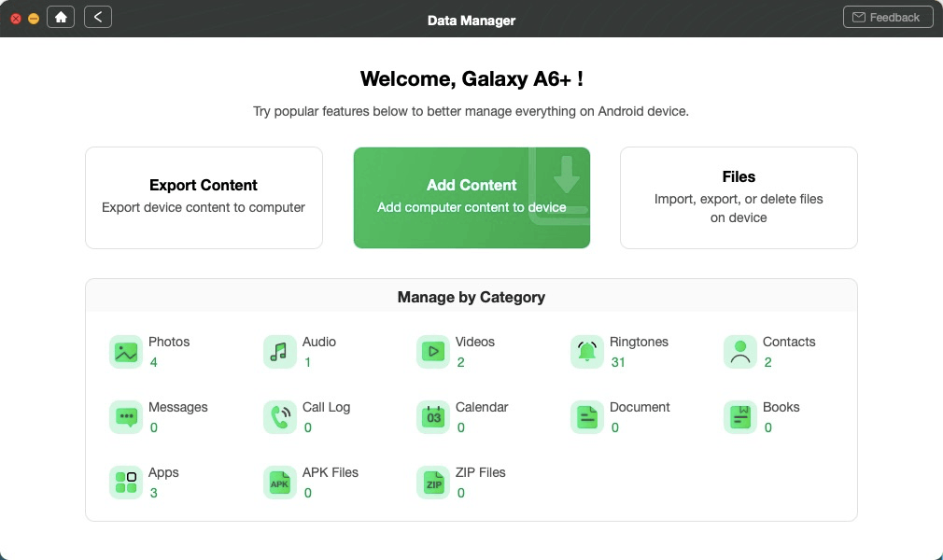The width and height of the screenshot is (943, 560).
Task: Open the Document category icon
Action: tap(587, 417)
